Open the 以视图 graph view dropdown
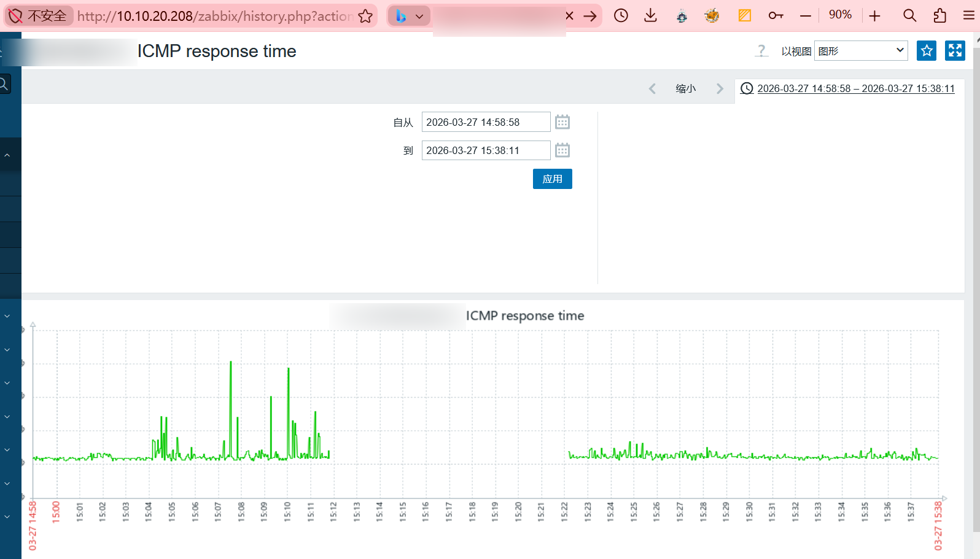Viewport: 980px width, 559px height. (861, 51)
